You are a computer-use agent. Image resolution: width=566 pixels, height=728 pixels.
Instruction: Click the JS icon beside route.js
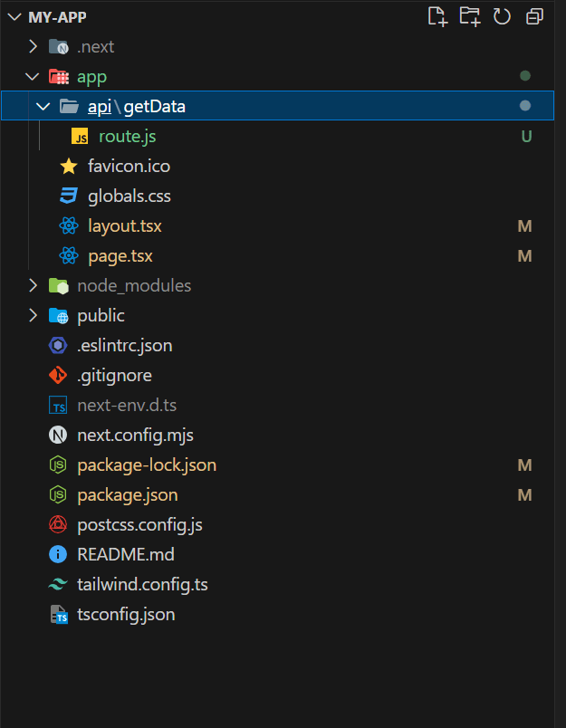80,136
